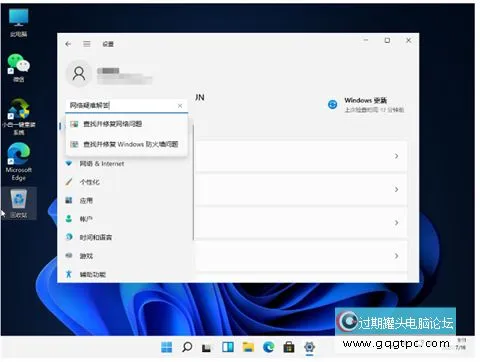This screenshot has width=480, height=362.
Task: Open 微信 WeChat desktop shortcut
Action: coord(18,68)
